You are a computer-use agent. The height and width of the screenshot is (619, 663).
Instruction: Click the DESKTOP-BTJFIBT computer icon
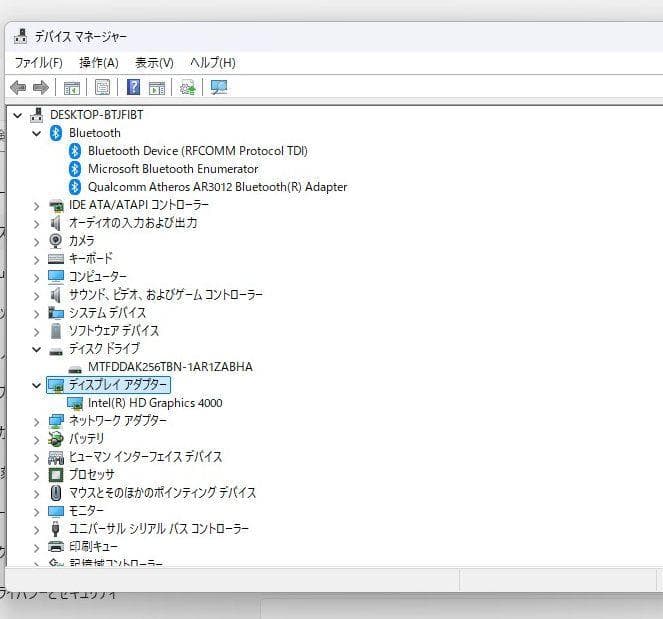(x=37, y=115)
